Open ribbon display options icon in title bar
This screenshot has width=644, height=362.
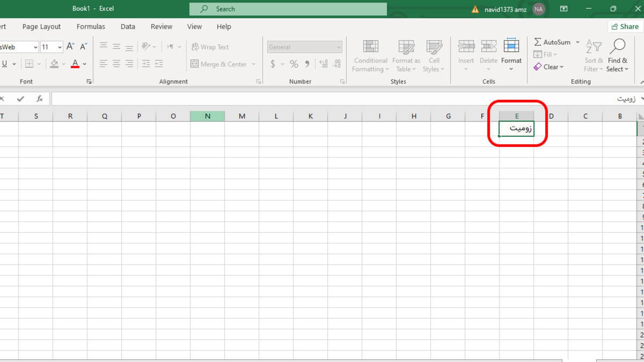564,9
